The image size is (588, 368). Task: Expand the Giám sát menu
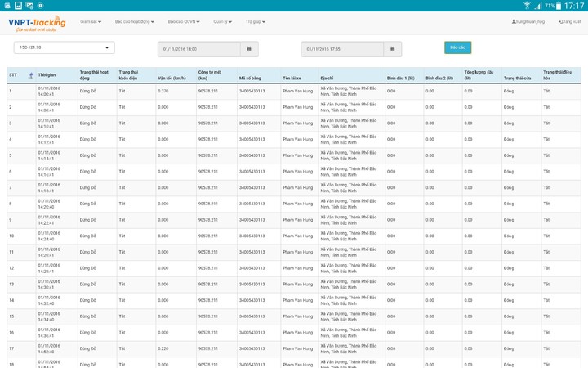pyautogui.click(x=91, y=22)
